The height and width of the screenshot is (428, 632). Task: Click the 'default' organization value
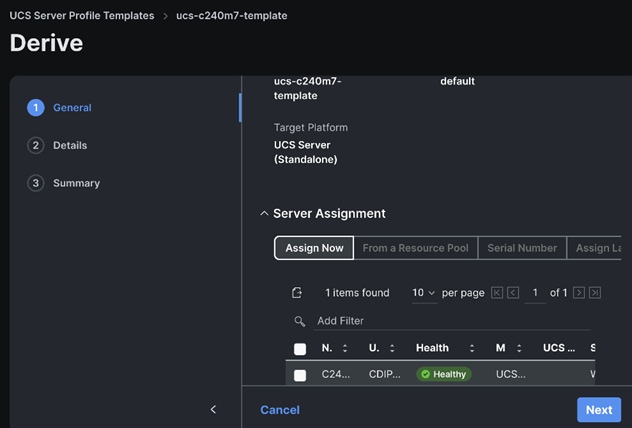point(457,81)
